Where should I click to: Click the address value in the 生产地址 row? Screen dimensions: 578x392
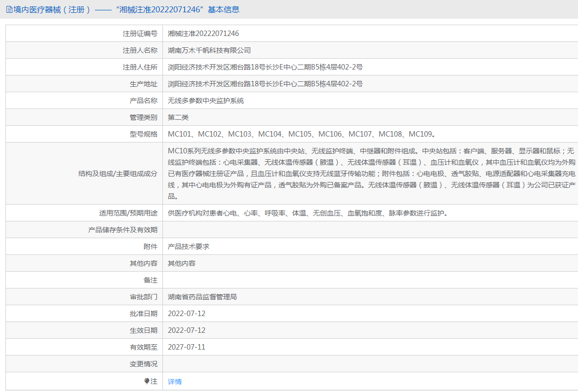[x=265, y=84]
